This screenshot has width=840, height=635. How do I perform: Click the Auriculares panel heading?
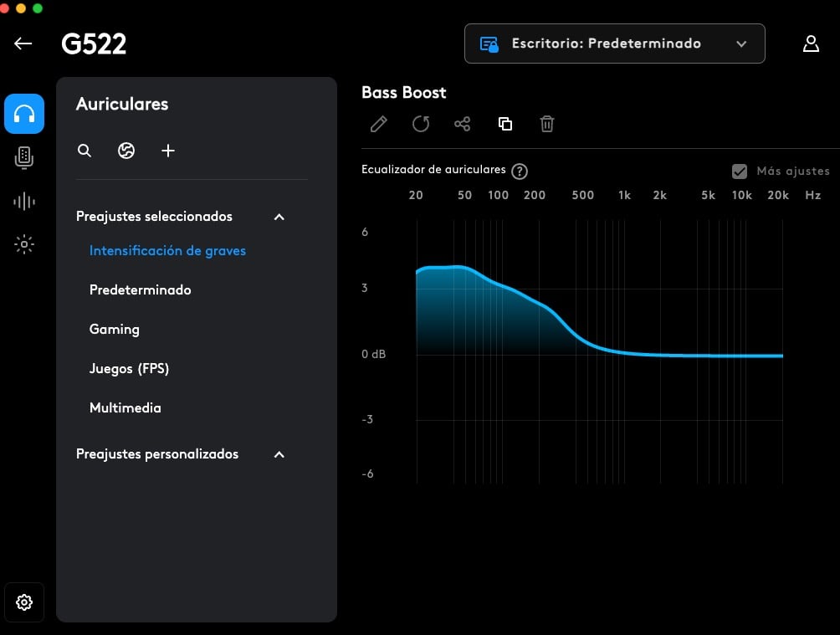click(x=122, y=104)
